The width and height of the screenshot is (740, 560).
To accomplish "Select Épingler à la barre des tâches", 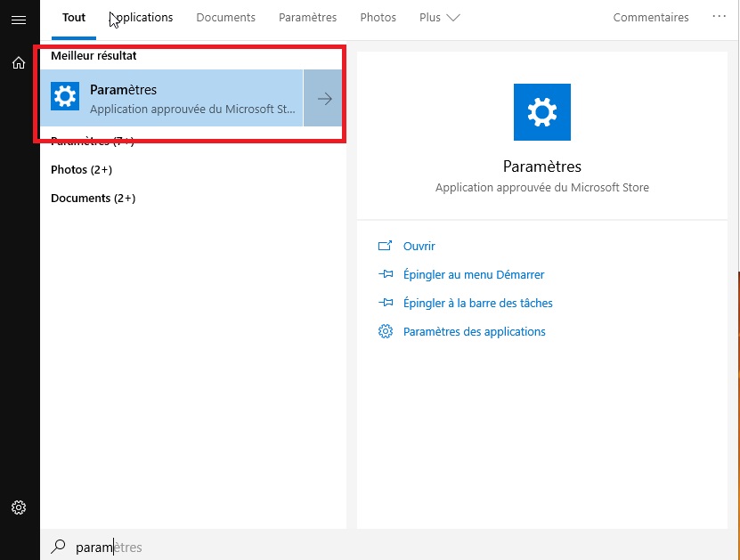I will [477, 303].
